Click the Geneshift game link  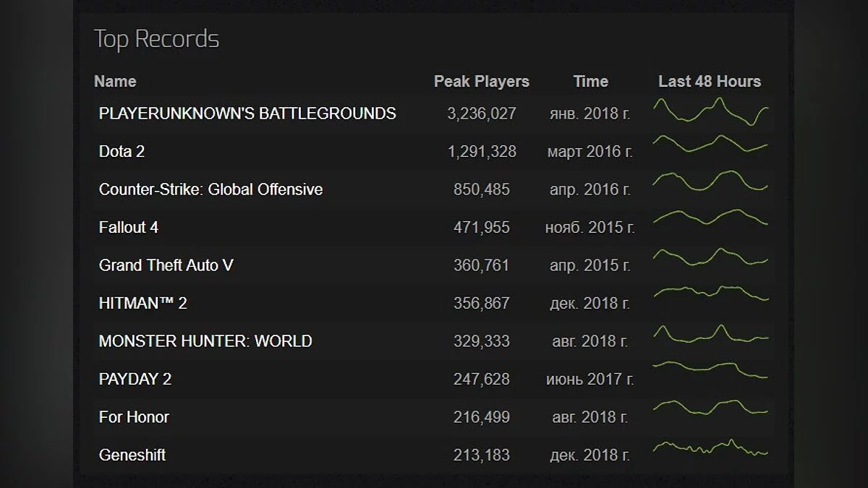[132, 455]
